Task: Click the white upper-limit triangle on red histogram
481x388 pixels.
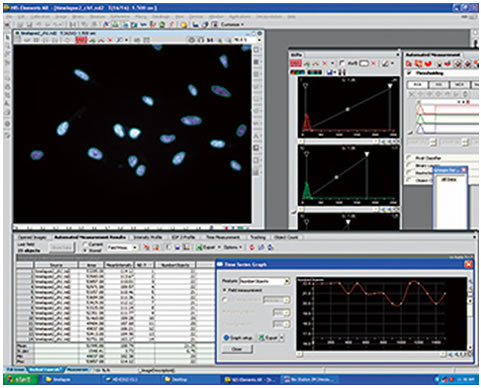Action: (x=390, y=86)
